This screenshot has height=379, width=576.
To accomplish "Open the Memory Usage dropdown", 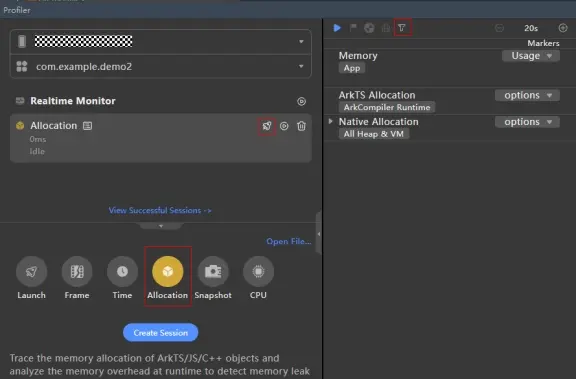I will [531, 56].
